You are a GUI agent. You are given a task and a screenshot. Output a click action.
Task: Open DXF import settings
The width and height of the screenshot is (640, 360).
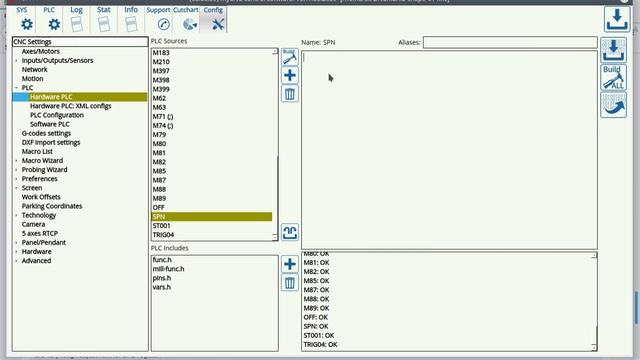point(51,142)
